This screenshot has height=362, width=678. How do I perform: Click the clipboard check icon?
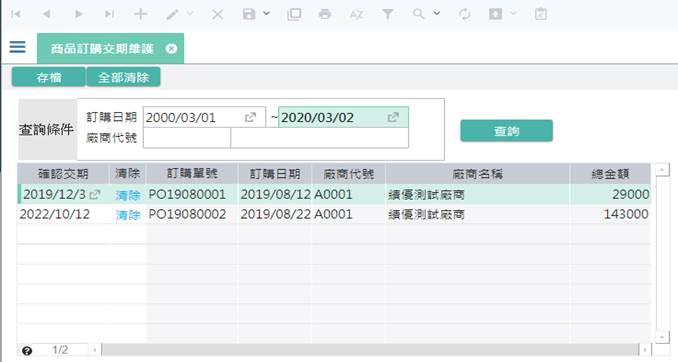(540, 14)
